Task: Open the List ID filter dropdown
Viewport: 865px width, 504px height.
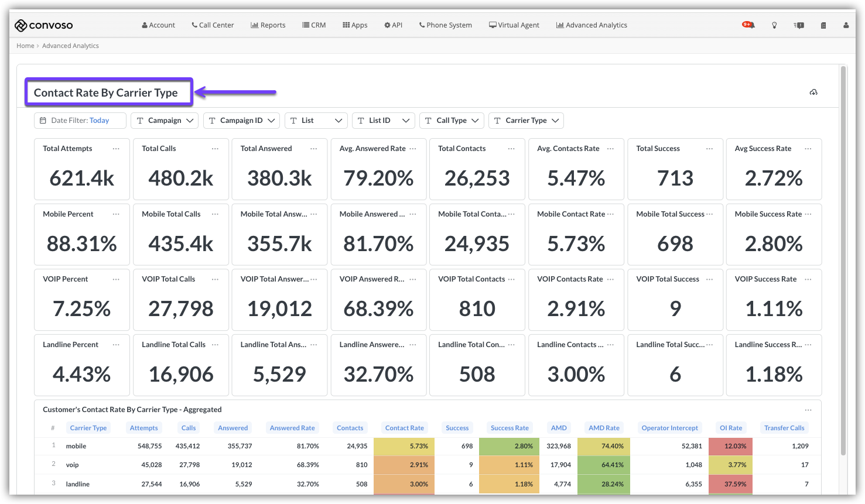Action: [x=383, y=121]
